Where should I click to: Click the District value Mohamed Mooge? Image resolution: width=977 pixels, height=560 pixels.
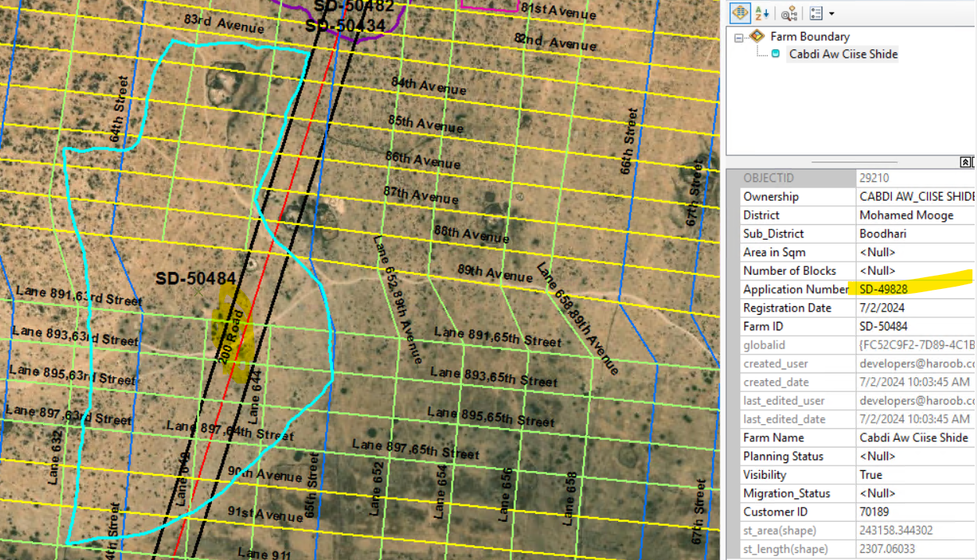click(907, 216)
